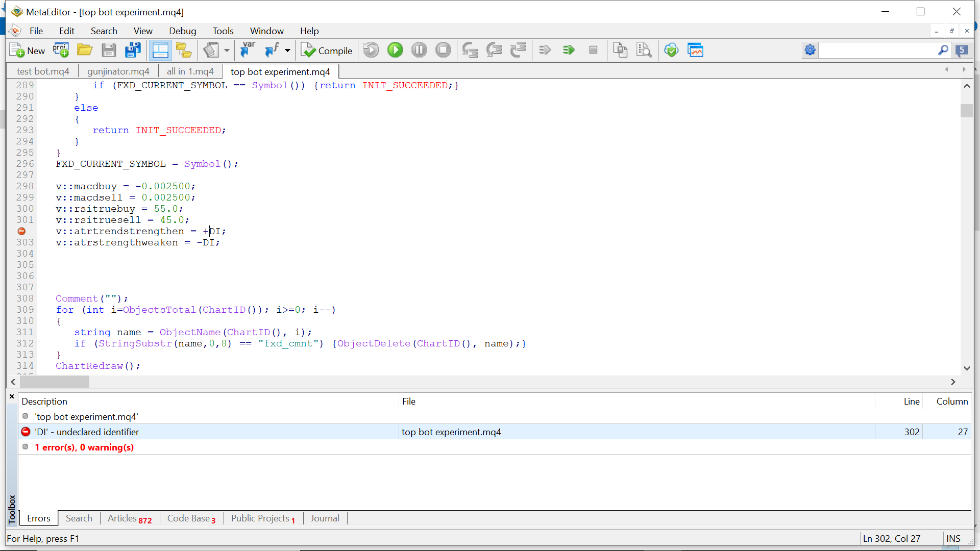Click the green profiling on history icon
This screenshot has width=980, height=551.
569,51
